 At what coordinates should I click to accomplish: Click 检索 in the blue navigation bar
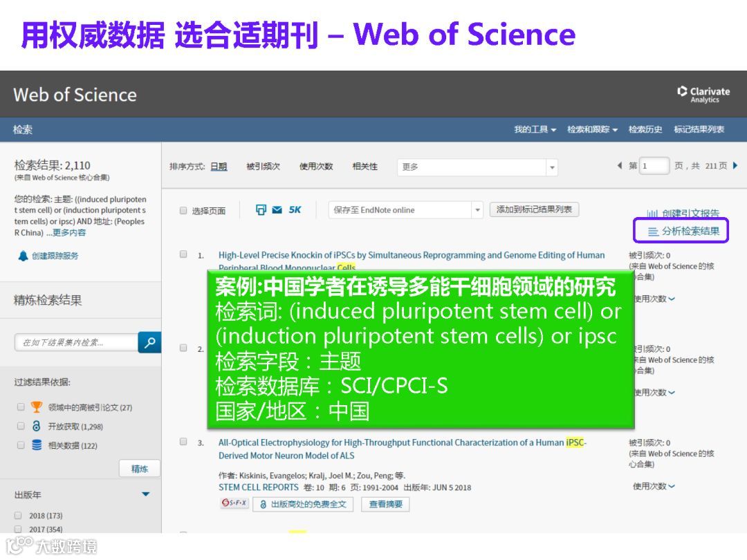[x=22, y=129]
